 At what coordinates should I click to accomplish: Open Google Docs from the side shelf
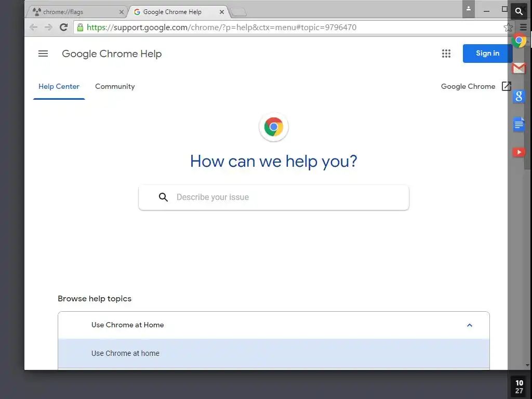519,125
